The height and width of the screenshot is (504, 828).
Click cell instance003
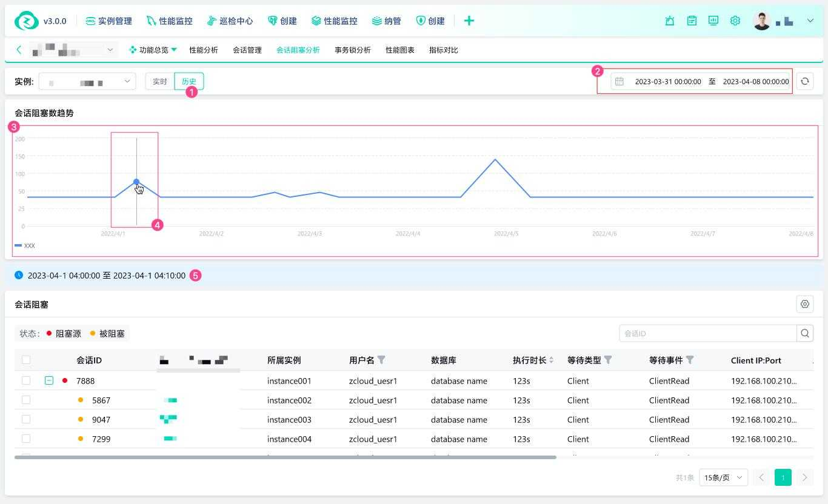[289, 420]
